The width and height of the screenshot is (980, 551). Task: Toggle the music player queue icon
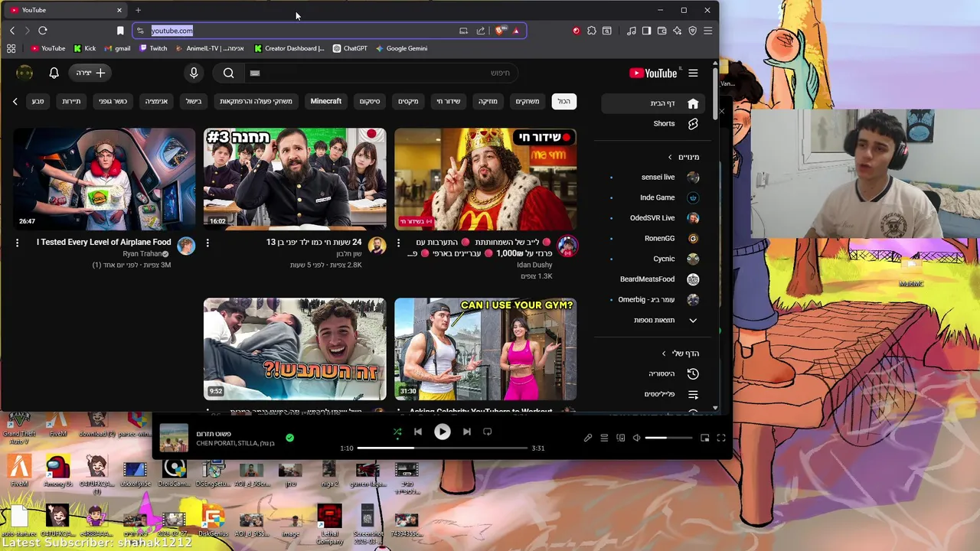pyautogui.click(x=604, y=438)
